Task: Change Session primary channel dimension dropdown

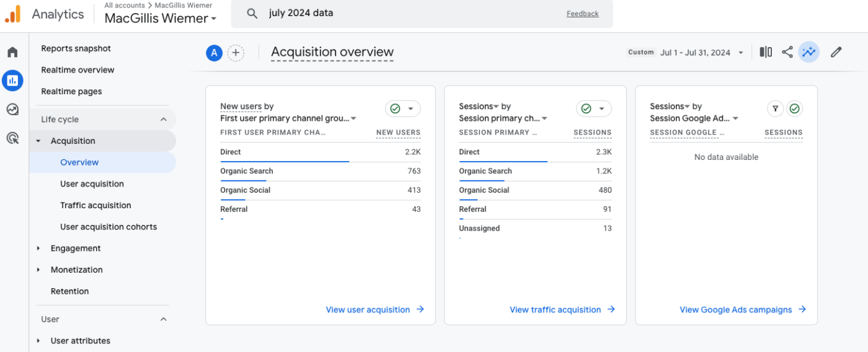Action: click(x=503, y=118)
